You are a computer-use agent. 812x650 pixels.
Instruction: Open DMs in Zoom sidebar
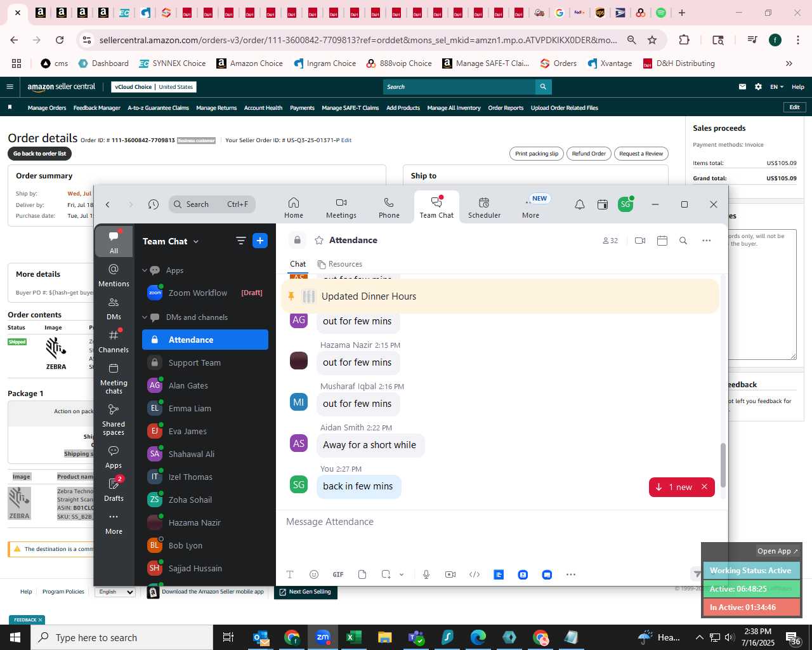pyautogui.click(x=114, y=308)
